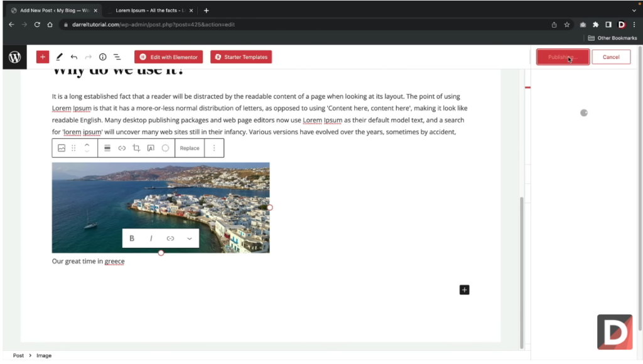Change image alignment in block toolbar
Screen dimensions: 643x364
(x=107, y=148)
